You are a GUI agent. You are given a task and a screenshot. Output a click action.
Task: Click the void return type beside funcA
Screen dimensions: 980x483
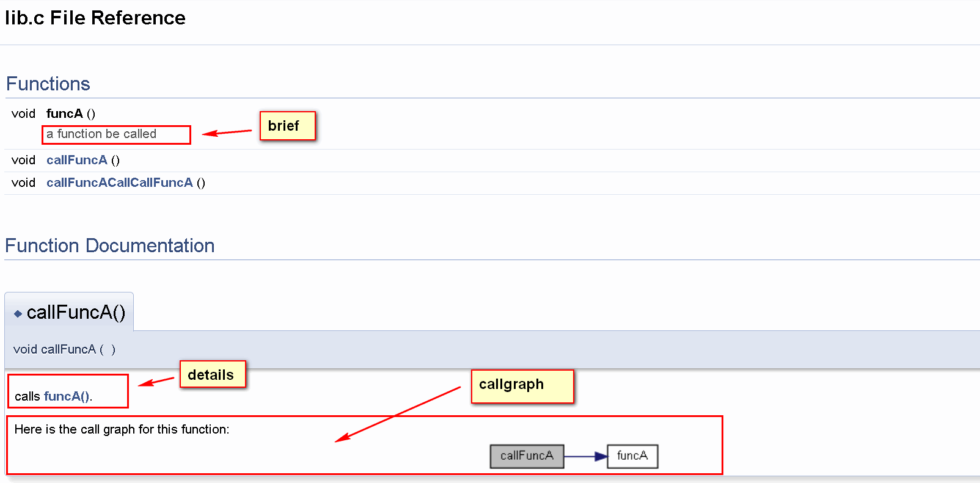[x=24, y=114]
